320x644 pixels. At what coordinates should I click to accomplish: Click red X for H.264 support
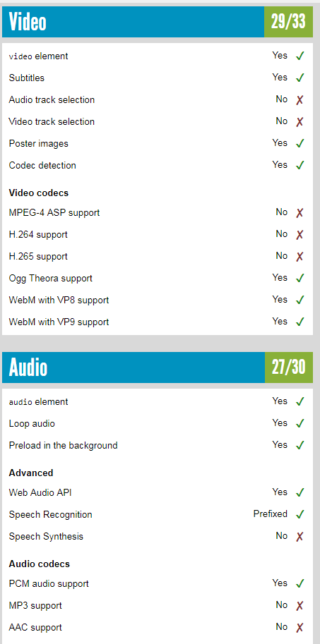click(300, 234)
